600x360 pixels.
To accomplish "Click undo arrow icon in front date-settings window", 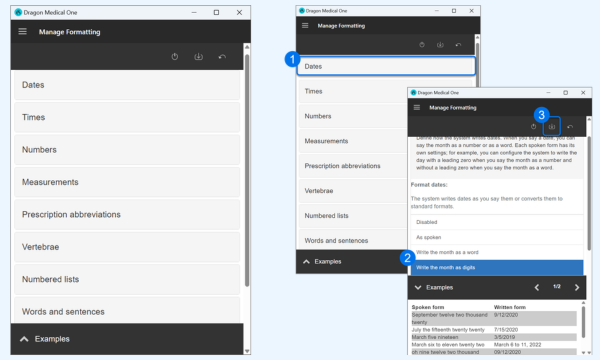I will (570, 127).
